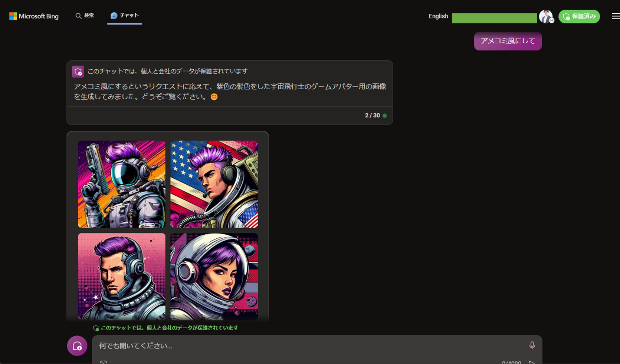Click the 2 / 30 turn counter
This screenshot has height=364, width=620.
point(373,116)
